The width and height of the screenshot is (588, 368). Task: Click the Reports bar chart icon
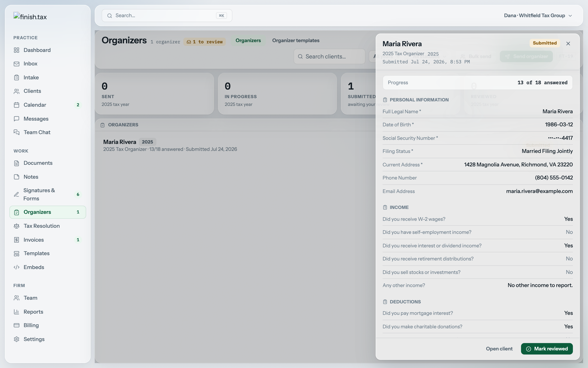coord(17,312)
